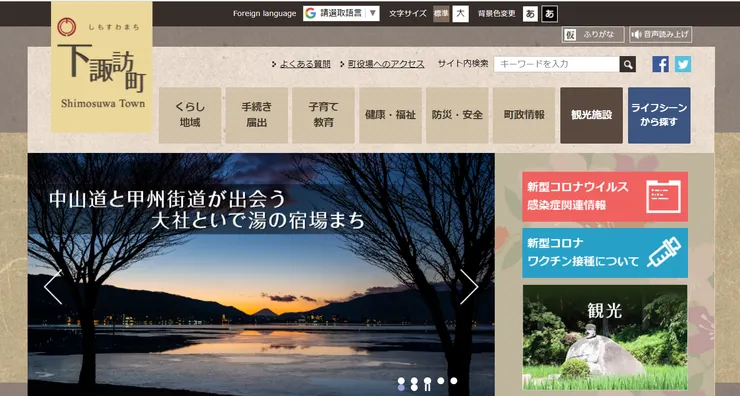This screenshot has height=396, width=740.
Task: Focus the キーワードを入力 search field
Action: click(556, 64)
